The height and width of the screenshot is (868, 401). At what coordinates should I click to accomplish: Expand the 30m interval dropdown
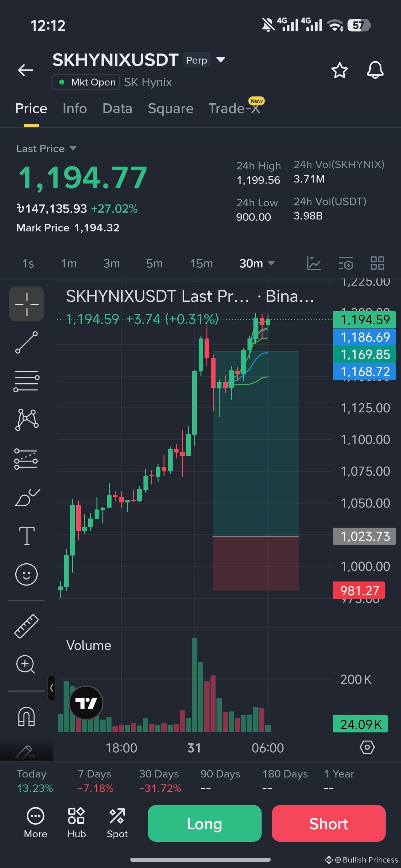click(257, 263)
